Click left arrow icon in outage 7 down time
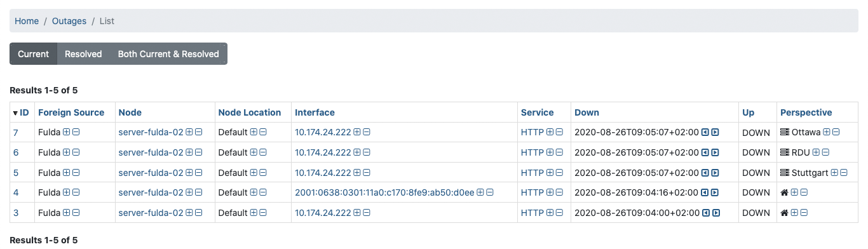This screenshot has width=868, height=249. (x=705, y=132)
